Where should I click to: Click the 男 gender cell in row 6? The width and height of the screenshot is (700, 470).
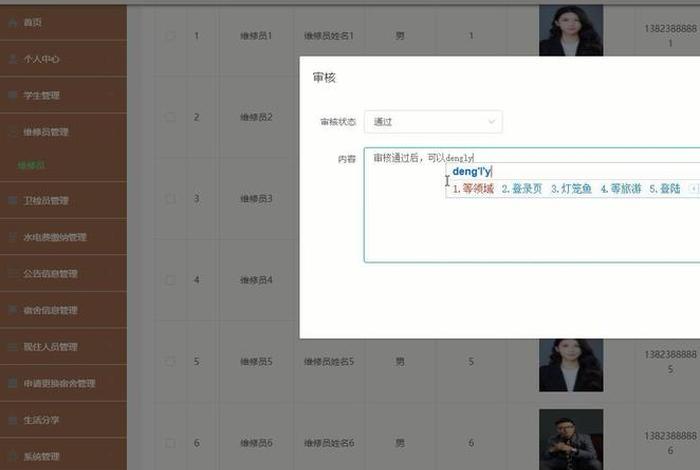click(400, 443)
